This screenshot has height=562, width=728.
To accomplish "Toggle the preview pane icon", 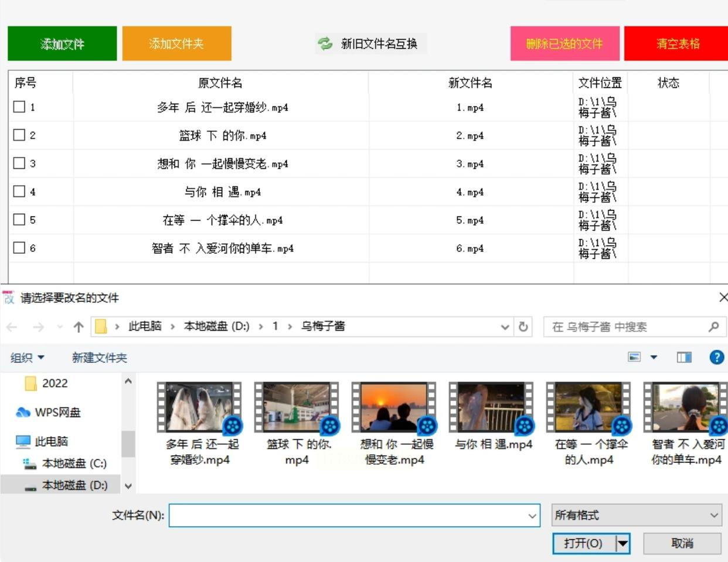I will tap(684, 357).
